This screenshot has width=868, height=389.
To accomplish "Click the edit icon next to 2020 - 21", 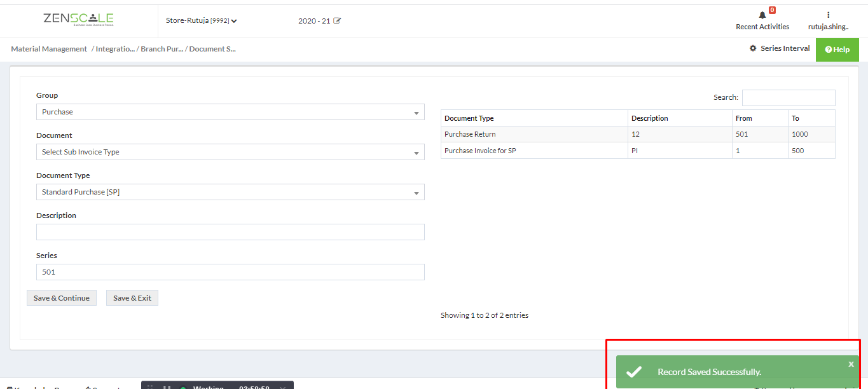I will (337, 21).
